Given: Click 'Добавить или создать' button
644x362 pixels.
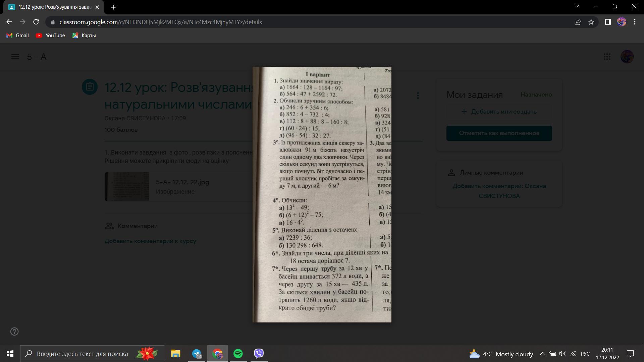Looking at the screenshot, I should point(499,112).
